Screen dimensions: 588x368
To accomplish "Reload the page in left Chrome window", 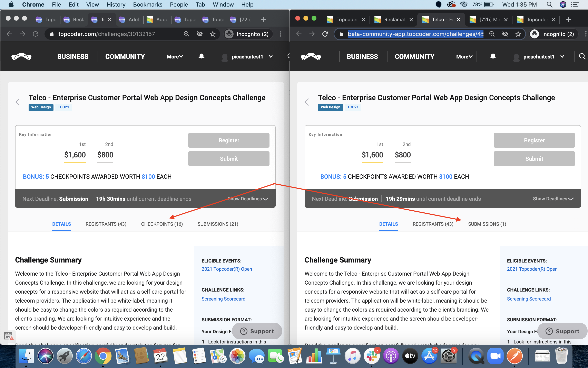I will (36, 34).
